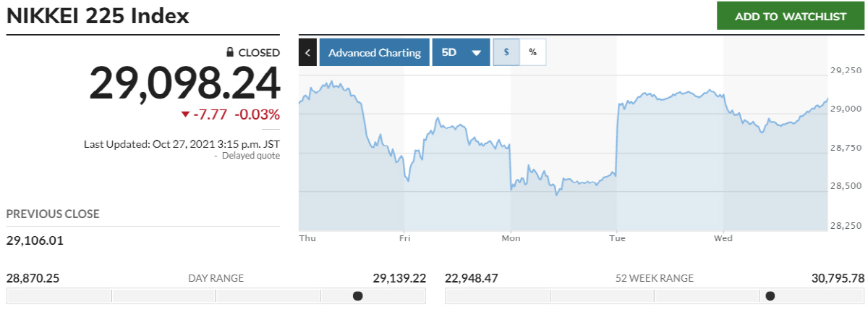
Task: Open Advanced Charting
Action: (374, 53)
